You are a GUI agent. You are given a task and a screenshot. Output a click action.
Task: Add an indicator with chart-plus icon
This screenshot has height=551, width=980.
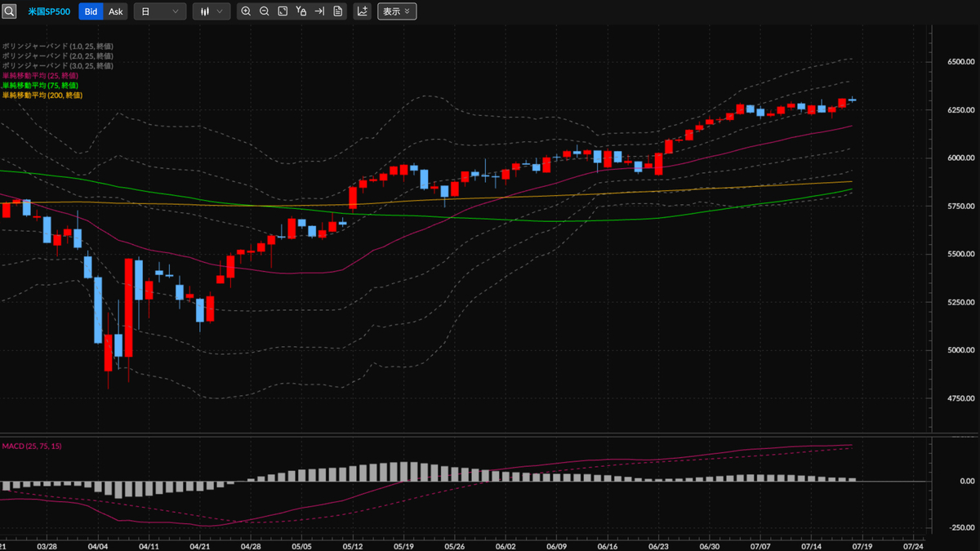362,11
